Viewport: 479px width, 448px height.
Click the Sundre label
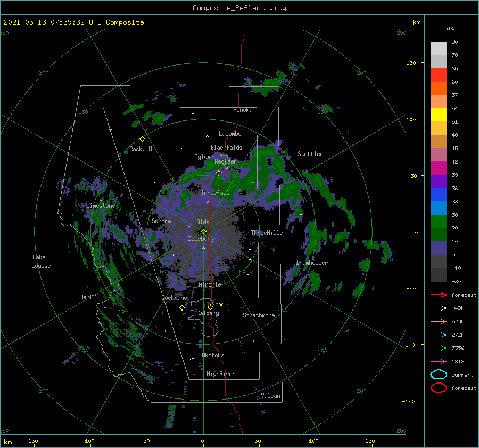coord(161,221)
